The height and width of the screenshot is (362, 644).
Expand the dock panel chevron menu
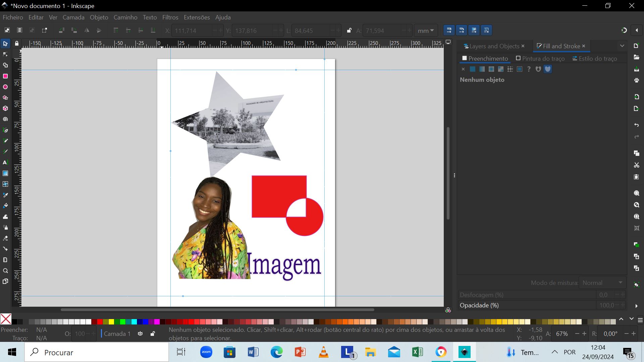622,46
